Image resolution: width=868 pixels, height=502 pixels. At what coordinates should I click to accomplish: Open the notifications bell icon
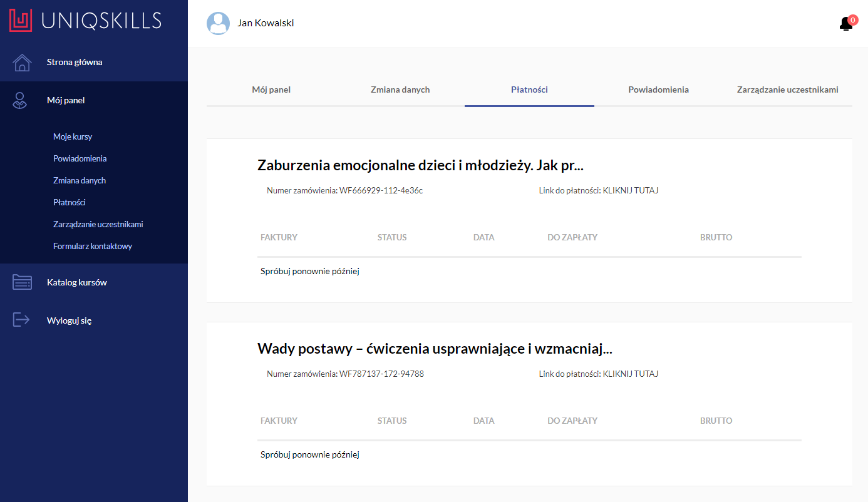click(x=845, y=24)
